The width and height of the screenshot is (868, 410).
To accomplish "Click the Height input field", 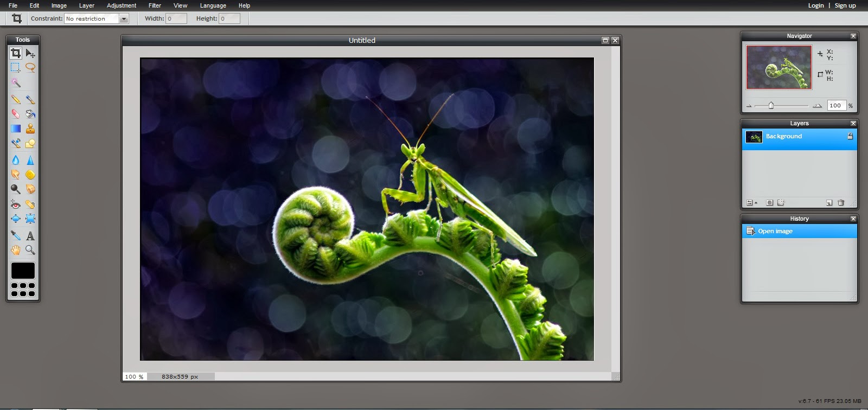I will (x=229, y=18).
